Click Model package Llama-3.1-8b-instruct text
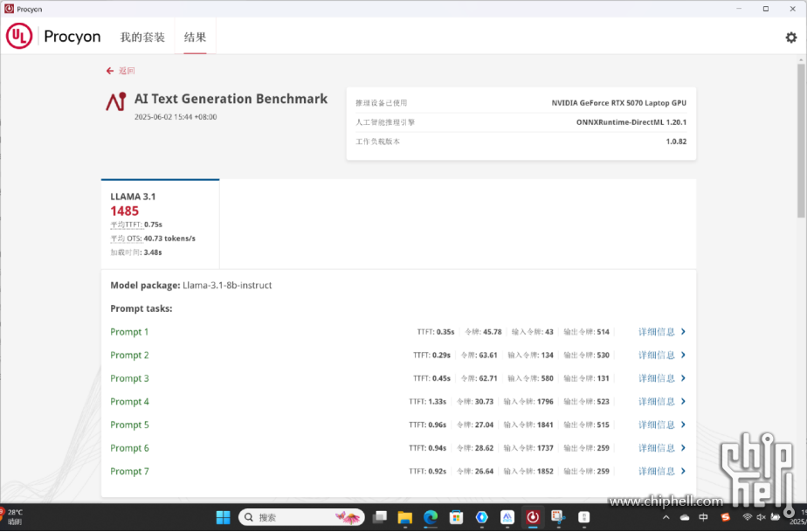 191,285
